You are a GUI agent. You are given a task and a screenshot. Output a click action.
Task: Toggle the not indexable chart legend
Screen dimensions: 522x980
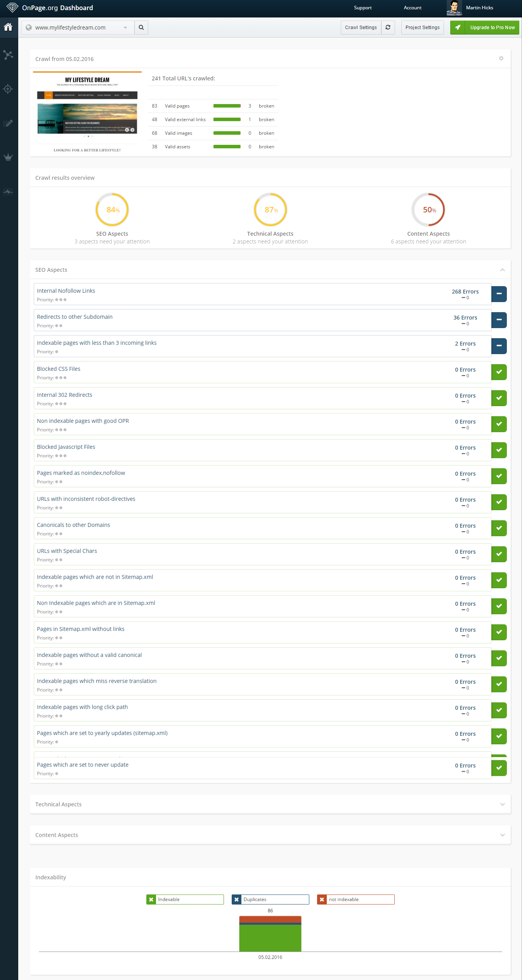pyautogui.click(x=356, y=899)
